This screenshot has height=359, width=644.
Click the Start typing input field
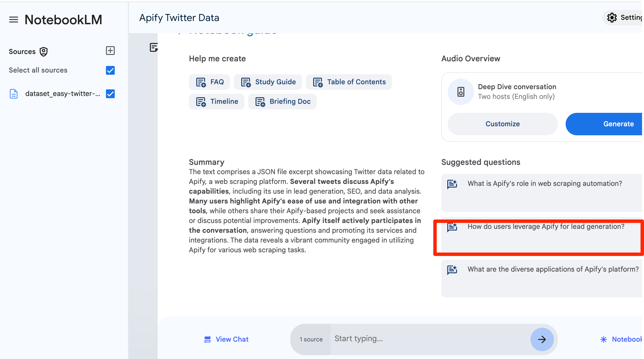pos(430,339)
